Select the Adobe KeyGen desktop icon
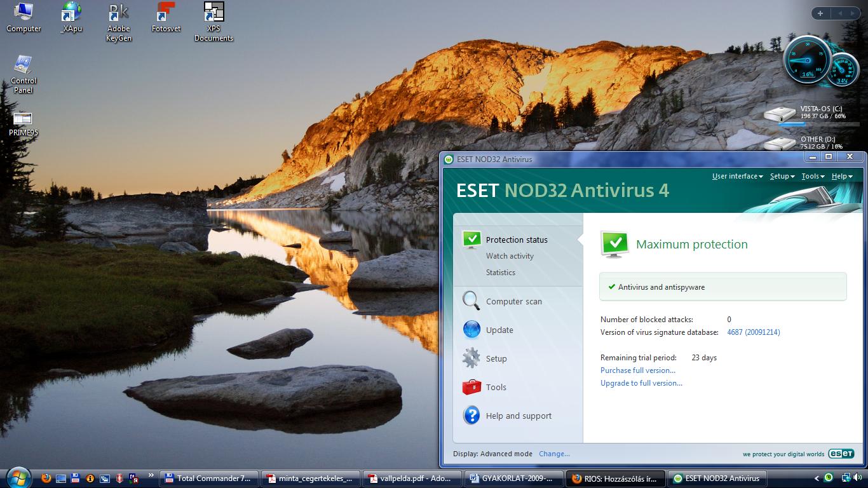This screenshot has width=868, height=488. 119,22
